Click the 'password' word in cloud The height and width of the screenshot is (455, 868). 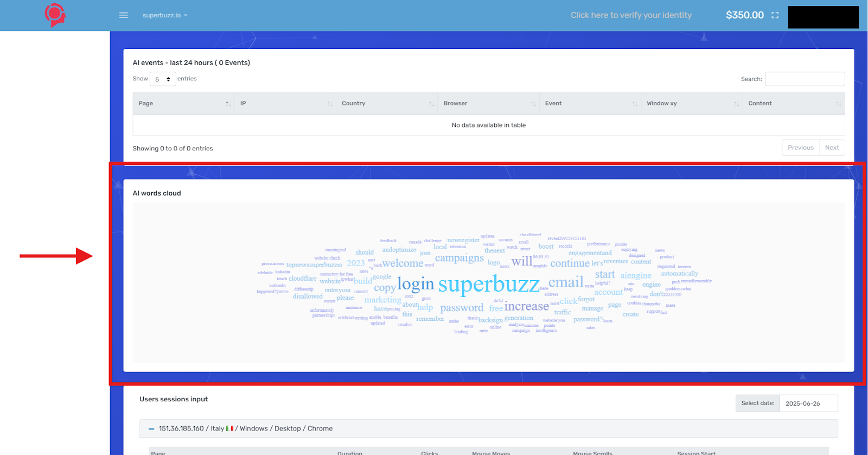(462, 308)
